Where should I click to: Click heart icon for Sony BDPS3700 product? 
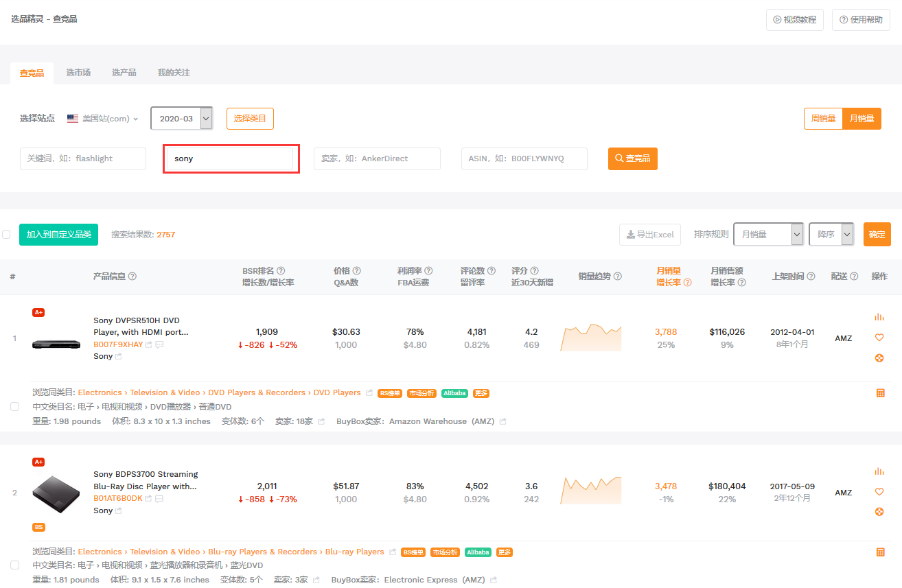pos(879,492)
